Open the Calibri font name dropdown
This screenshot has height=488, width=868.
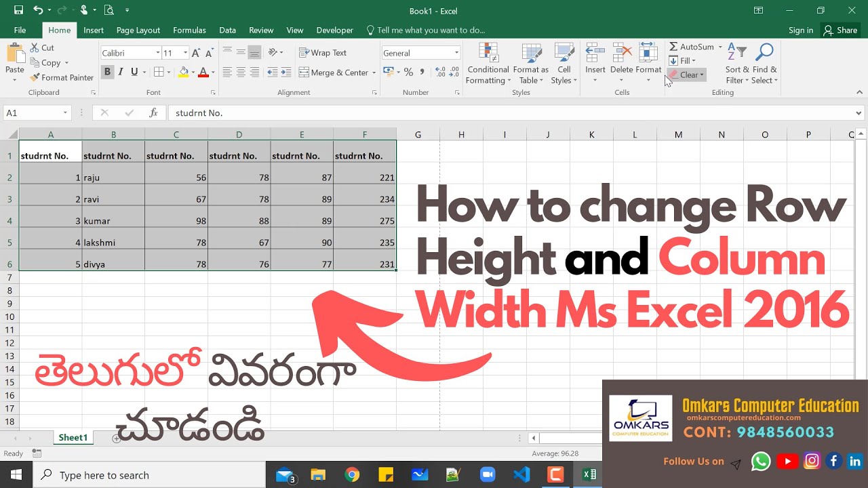[x=158, y=53]
